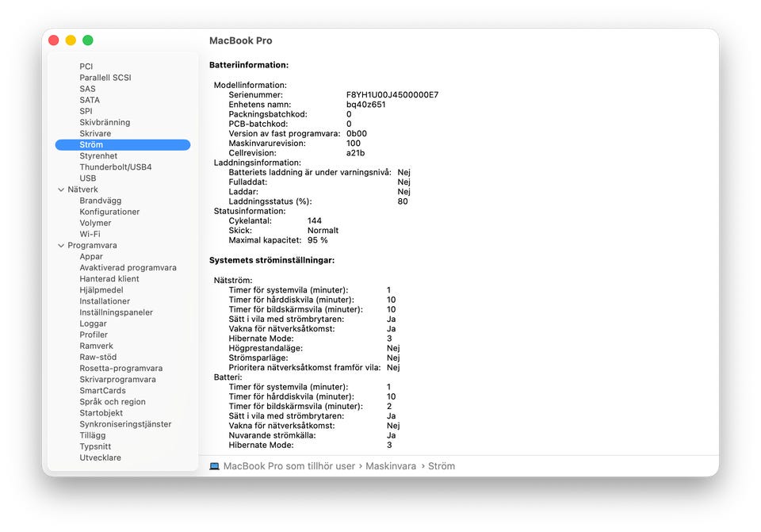Screen dimensions: 761x532
Task: Select Rosetta-programvara in sidebar
Action: point(120,368)
